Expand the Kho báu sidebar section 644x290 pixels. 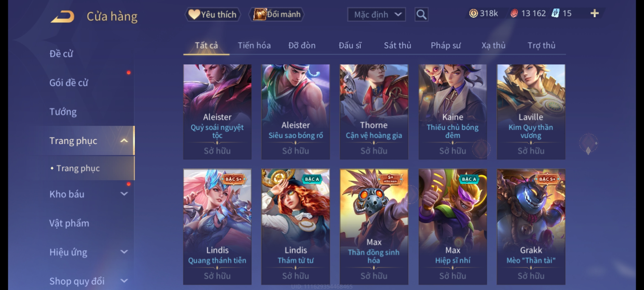tap(124, 194)
